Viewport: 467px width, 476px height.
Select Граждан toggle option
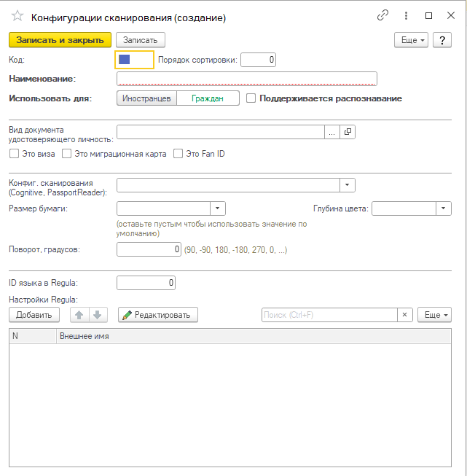pos(208,98)
